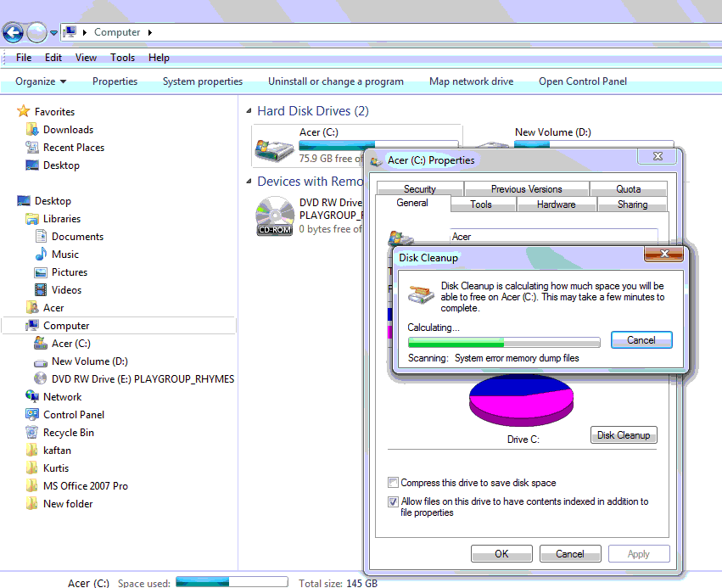Click the Music library icon
722x588 pixels.
tap(41, 255)
